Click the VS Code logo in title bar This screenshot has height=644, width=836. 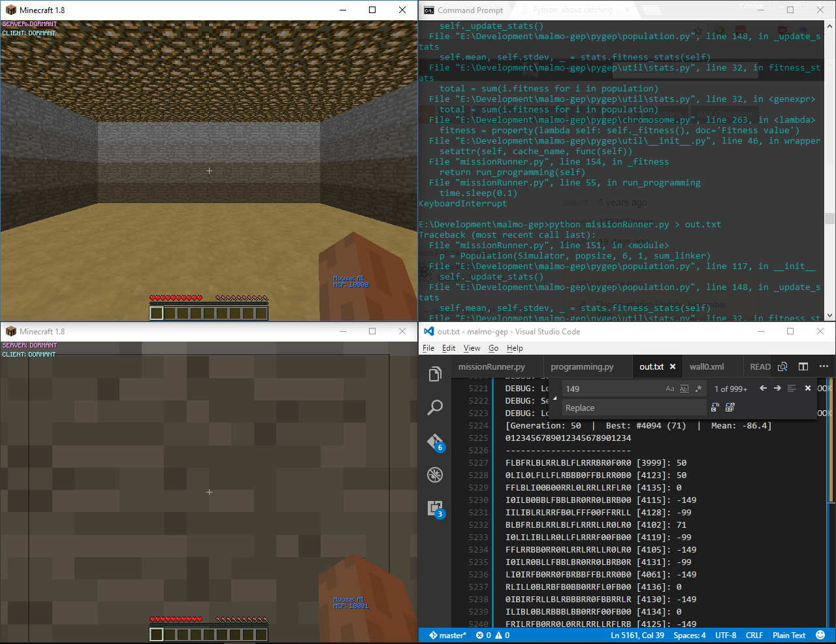[x=428, y=331]
